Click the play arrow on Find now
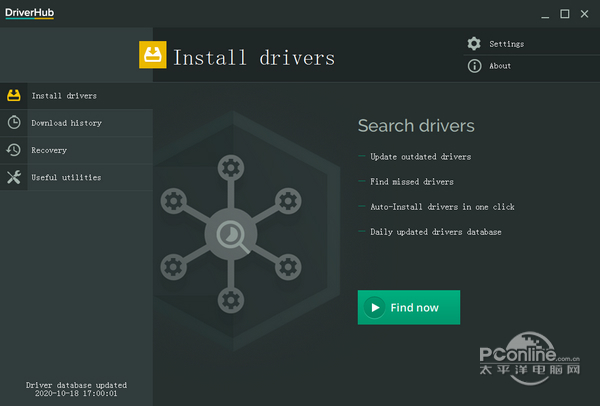The image size is (600, 406). 375,307
